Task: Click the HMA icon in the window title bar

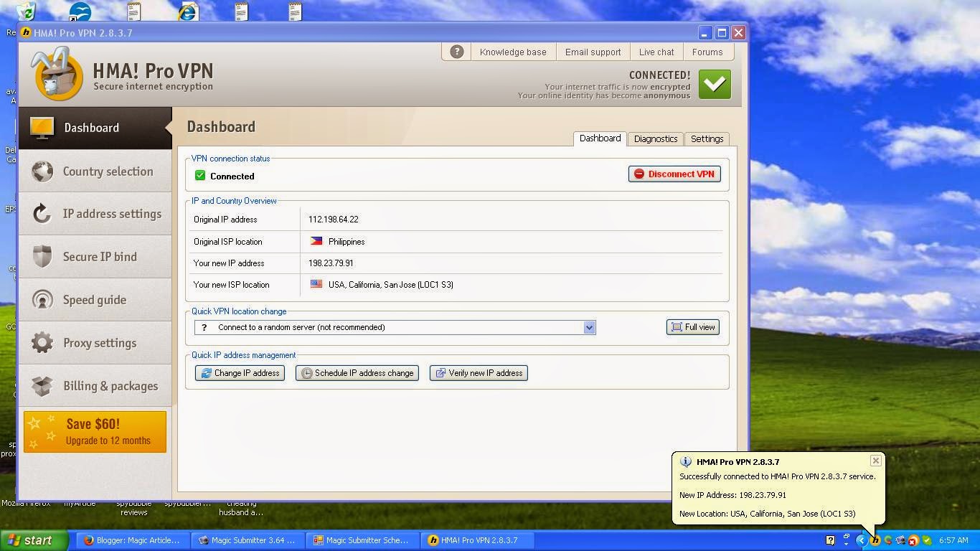Action: pyautogui.click(x=27, y=32)
